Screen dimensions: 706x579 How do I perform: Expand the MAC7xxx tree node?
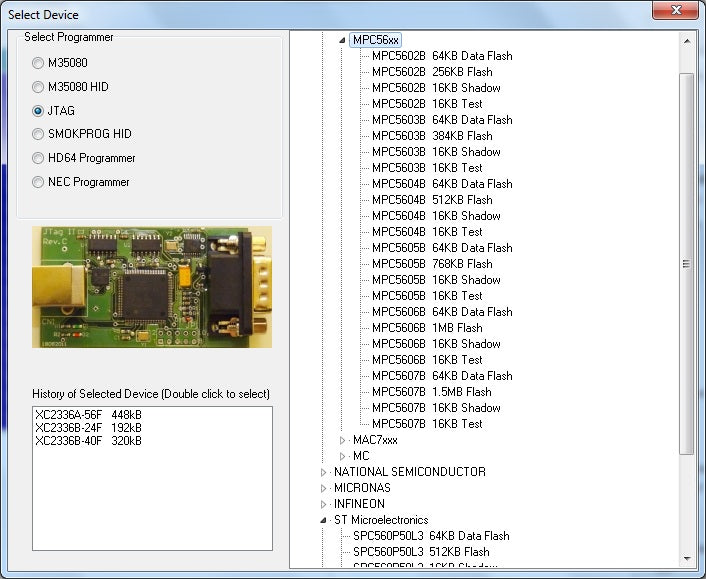(342, 440)
